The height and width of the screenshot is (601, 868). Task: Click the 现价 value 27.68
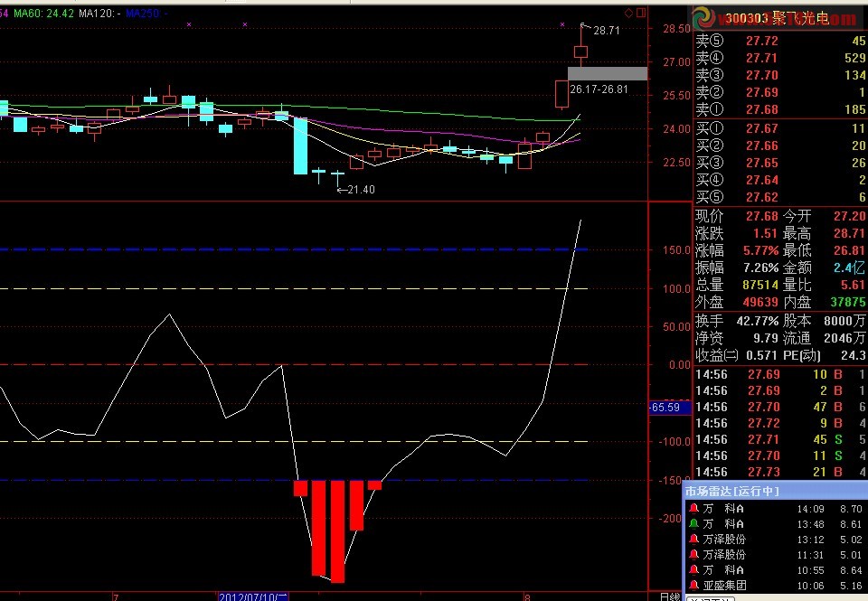coord(761,216)
